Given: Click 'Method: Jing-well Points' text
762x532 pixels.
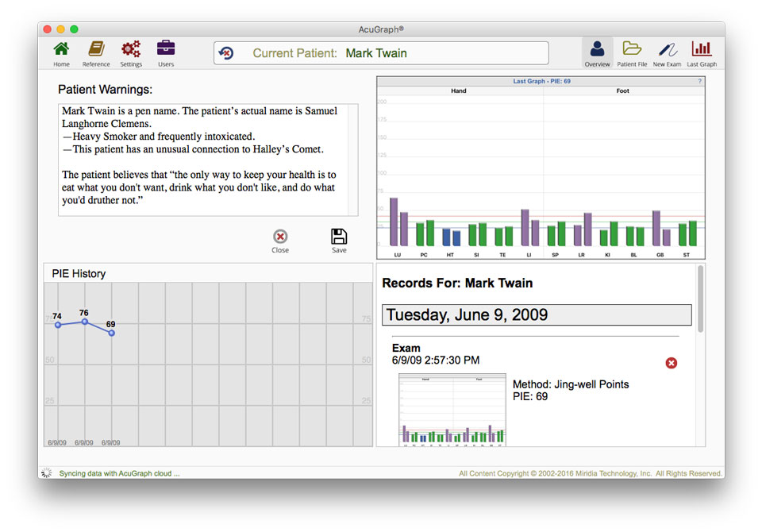Looking at the screenshot, I should pyautogui.click(x=571, y=384).
